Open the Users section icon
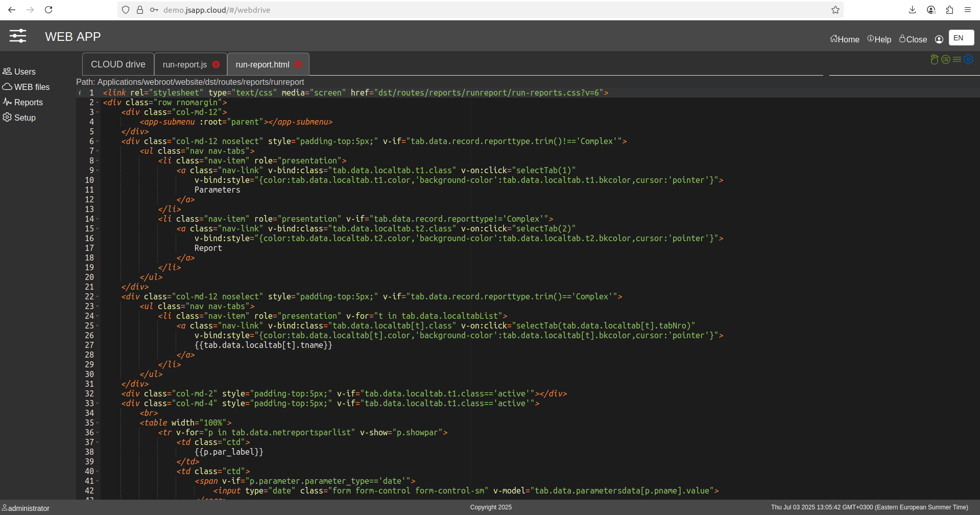 point(7,71)
